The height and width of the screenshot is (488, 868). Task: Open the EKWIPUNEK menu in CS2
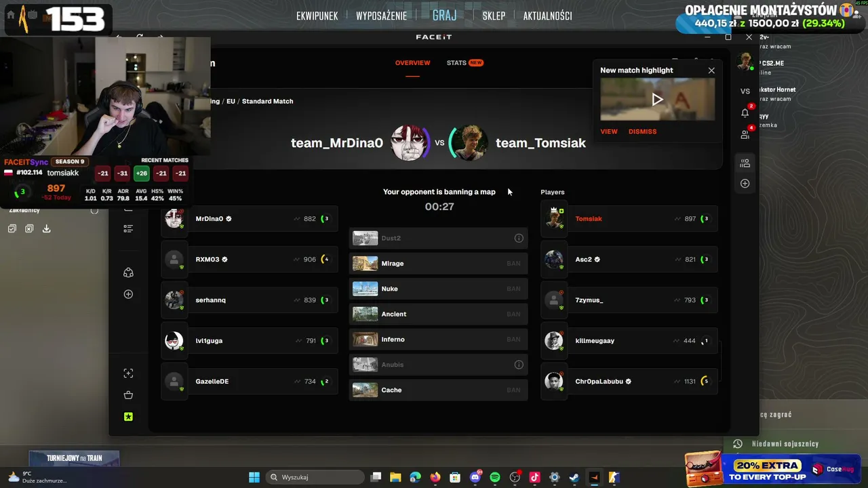click(x=317, y=16)
